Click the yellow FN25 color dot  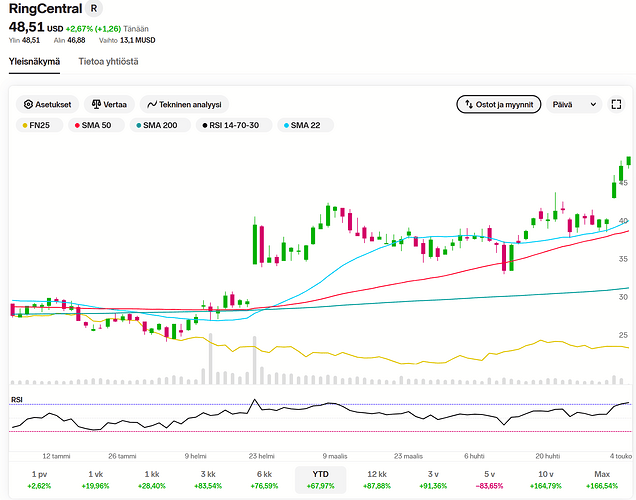pyautogui.click(x=25, y=126)
